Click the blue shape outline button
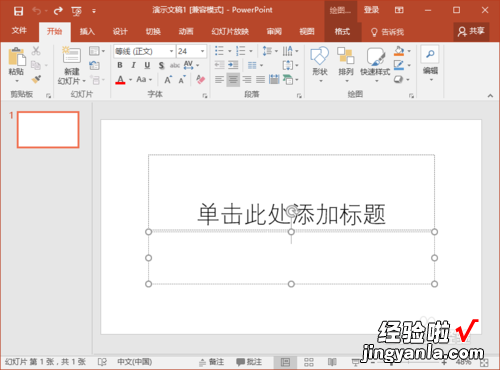Image resolution: width=500 pixels, height=370 pixels. click(x=399, y=65)
